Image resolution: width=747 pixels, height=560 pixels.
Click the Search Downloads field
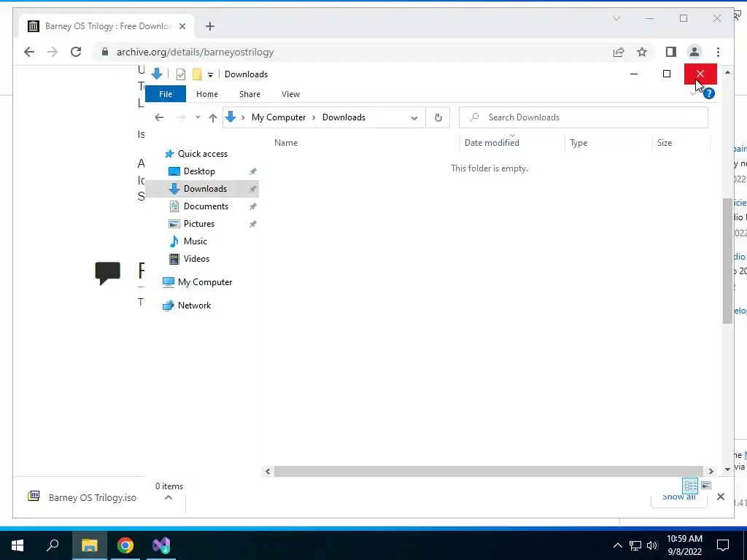[583, 117]
